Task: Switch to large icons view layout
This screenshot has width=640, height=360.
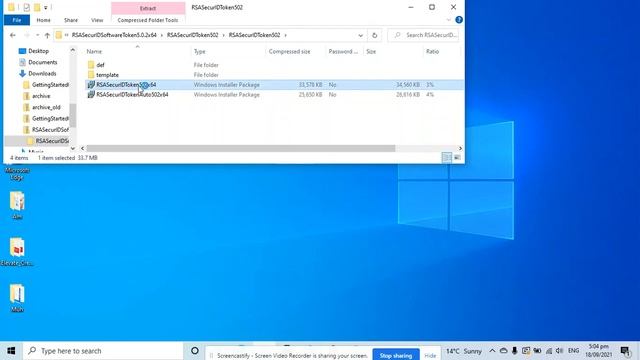Action: pyautogui.click(x=458, y=158)
